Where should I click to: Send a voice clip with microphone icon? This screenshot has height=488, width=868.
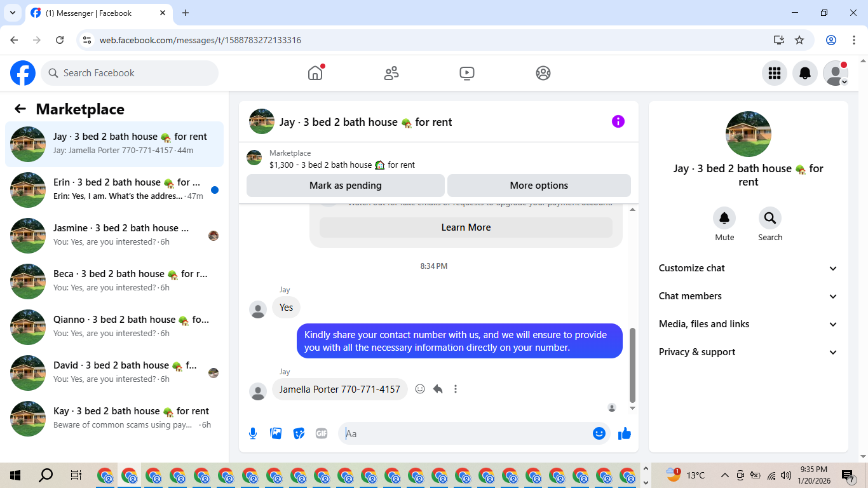[x=253, y=433]
